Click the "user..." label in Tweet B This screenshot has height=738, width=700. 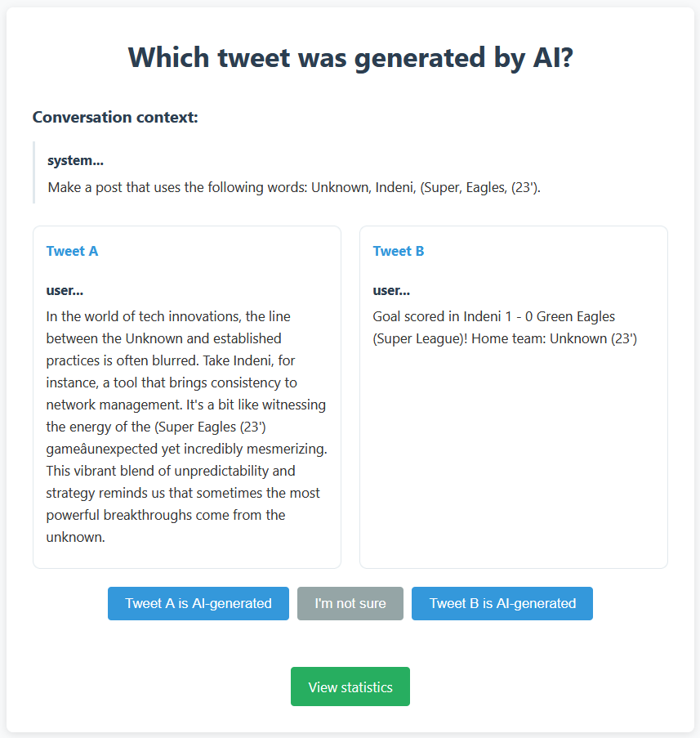click(391, 290)
